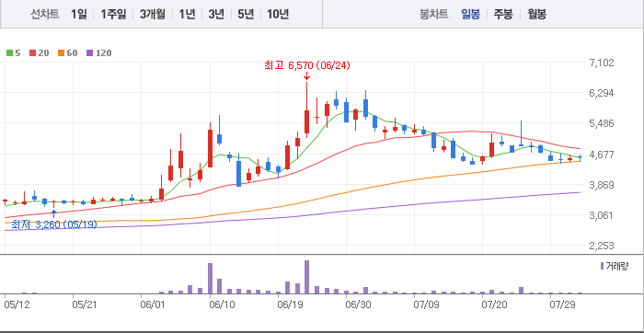This screenshot has height=333, width=644.
Task: Click the 3,869 price axis label
Action: point(602,185)
